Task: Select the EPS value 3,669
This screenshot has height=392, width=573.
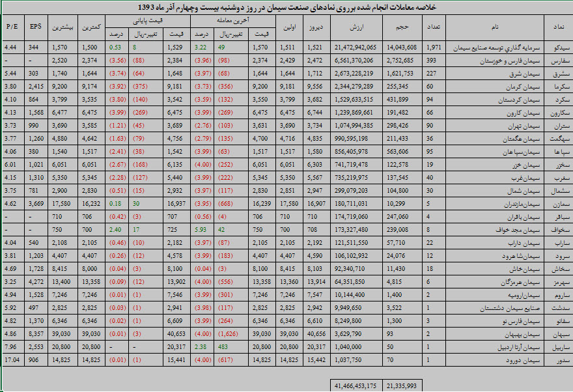Action: (36, 204)
